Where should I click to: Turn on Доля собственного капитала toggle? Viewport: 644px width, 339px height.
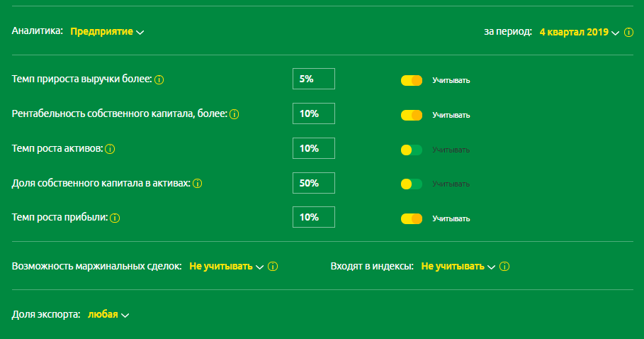tap(412, 184)
